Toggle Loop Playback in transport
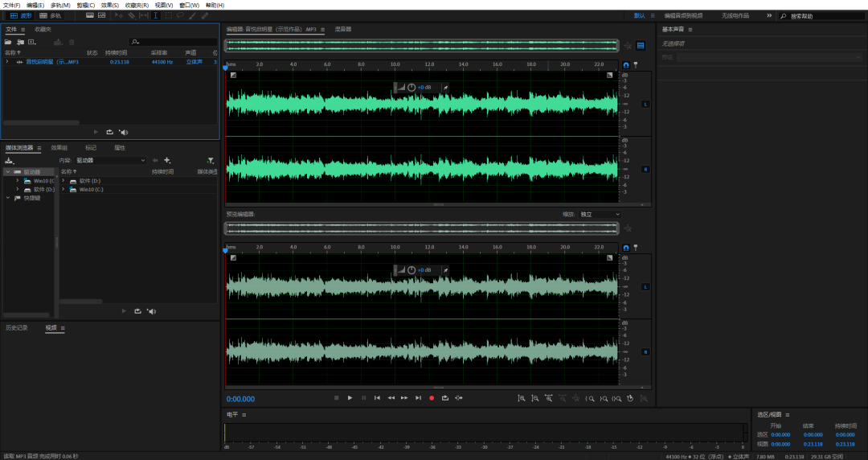 tap(445, 399)
